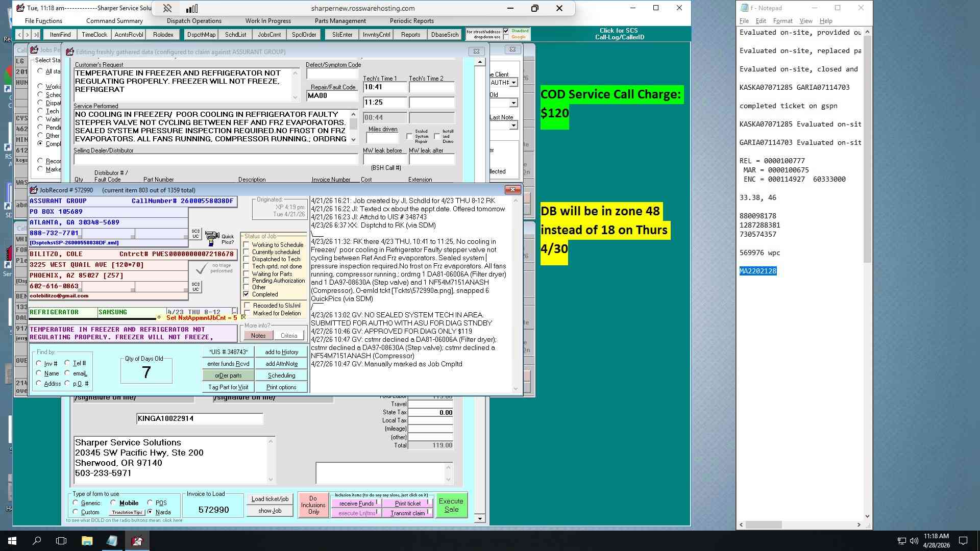Dismiss the Set NxtAppmntJbCnt tooltip X
980x551 pixels.
(243, 317)
